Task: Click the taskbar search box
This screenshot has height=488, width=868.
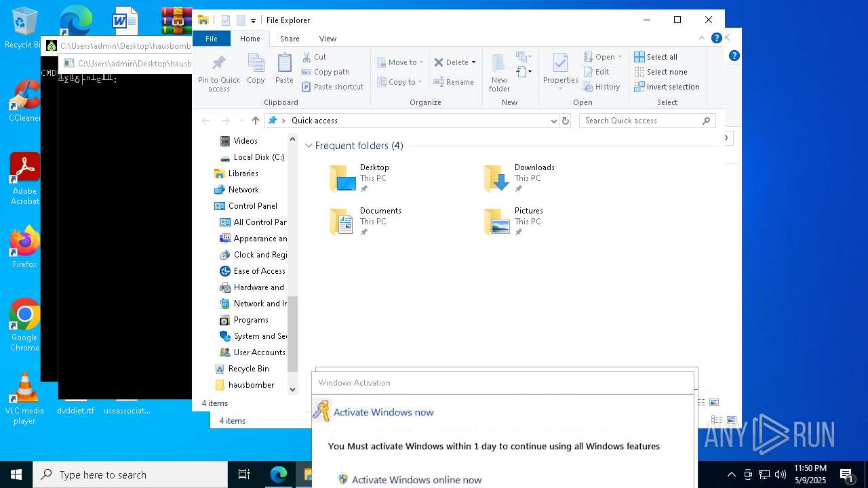Action: pyautogui.click(x=130, y=474)
